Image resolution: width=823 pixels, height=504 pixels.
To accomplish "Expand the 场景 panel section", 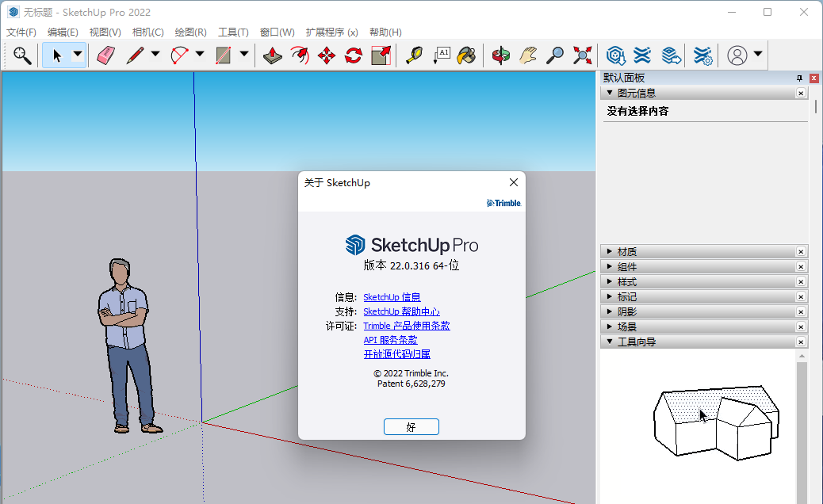I will (610, 326).
